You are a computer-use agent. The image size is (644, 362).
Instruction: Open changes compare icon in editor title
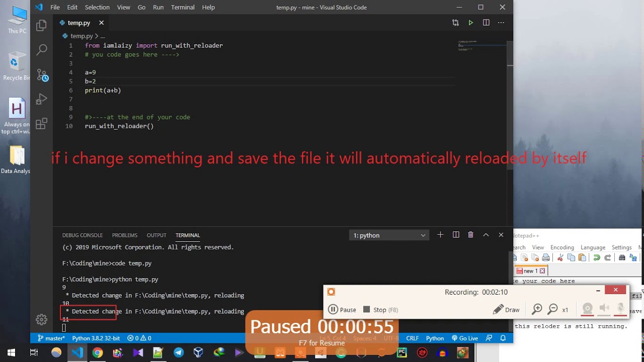(x=455, y=23)
